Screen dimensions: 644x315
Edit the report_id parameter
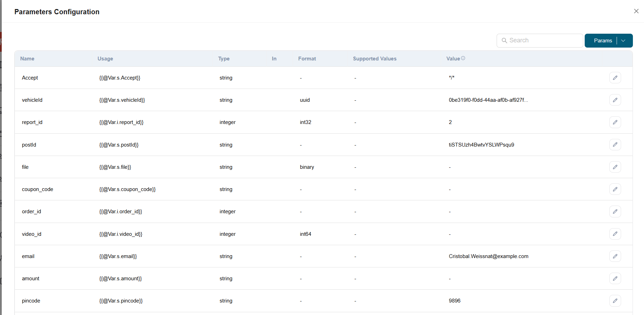(615, 122)
